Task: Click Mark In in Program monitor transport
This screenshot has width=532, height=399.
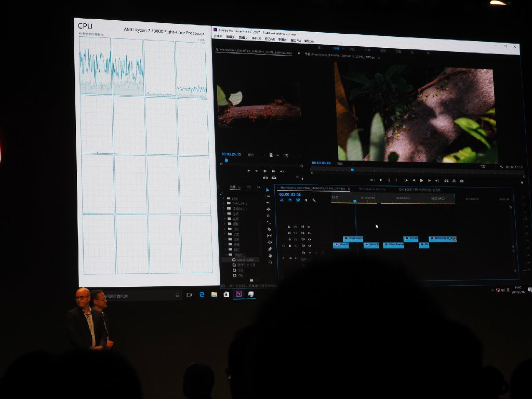Action: [x=389, y=180]
